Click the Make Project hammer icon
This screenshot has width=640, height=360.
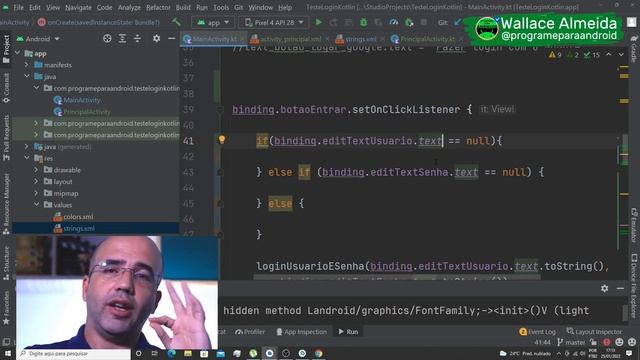pyautogui.click(x=176, y=22)
